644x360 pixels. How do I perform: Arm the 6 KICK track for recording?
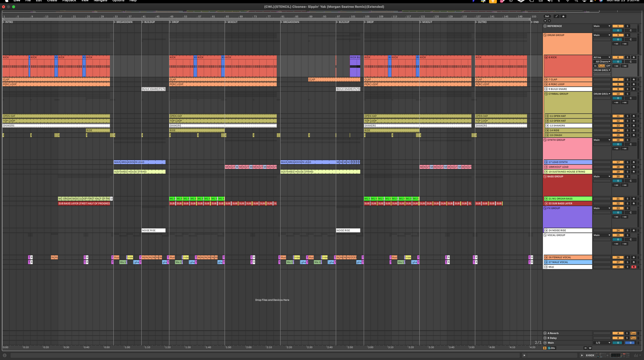click(634, 57)
